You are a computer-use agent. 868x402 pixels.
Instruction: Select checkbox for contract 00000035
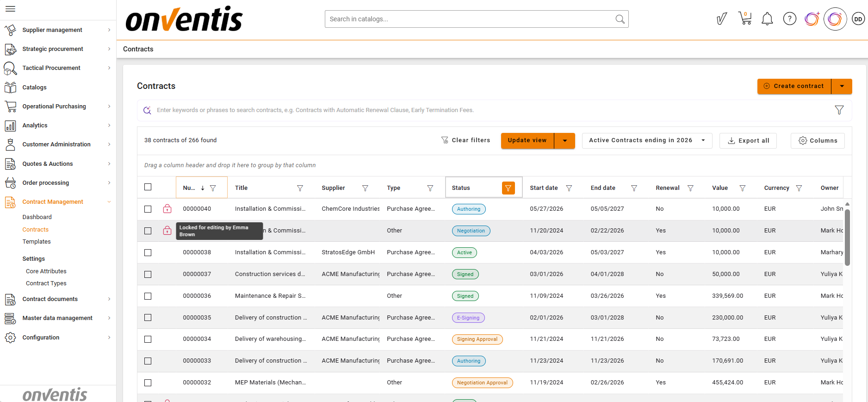click(x=148, y=318)
